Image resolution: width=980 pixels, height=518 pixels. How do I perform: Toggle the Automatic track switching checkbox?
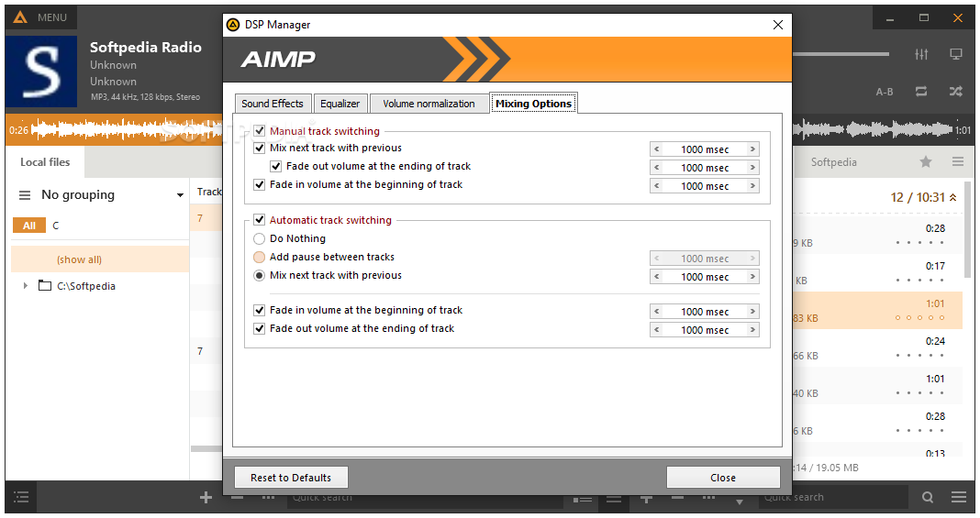(260, 220)
